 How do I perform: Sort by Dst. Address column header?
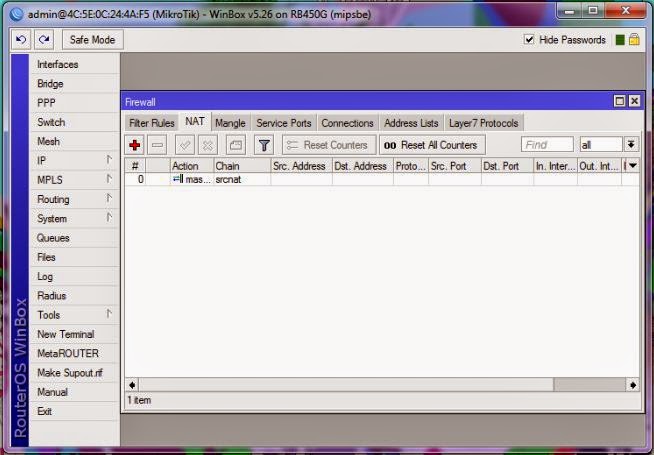pos(362,166)
